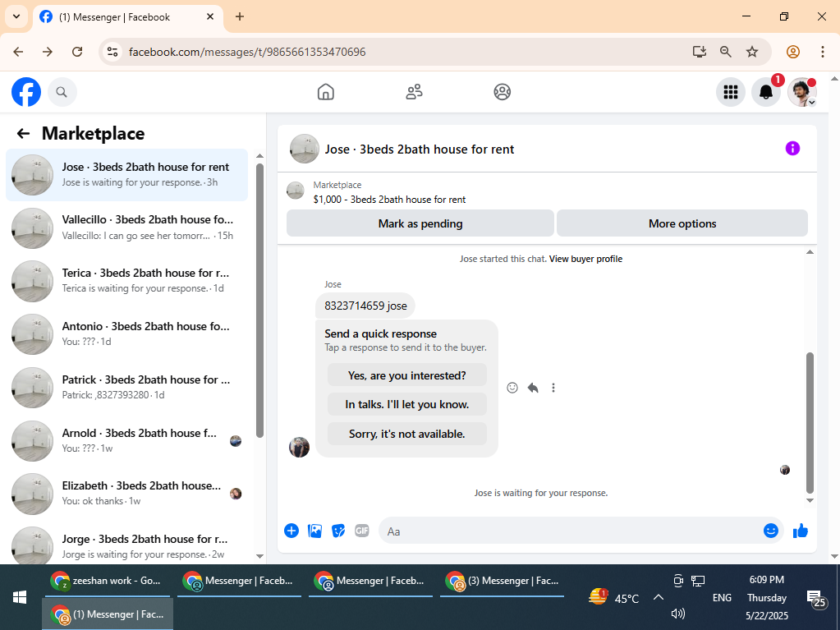Open the View buyer profile link
The width and height of the screenshot is (840, 630).
585,259
